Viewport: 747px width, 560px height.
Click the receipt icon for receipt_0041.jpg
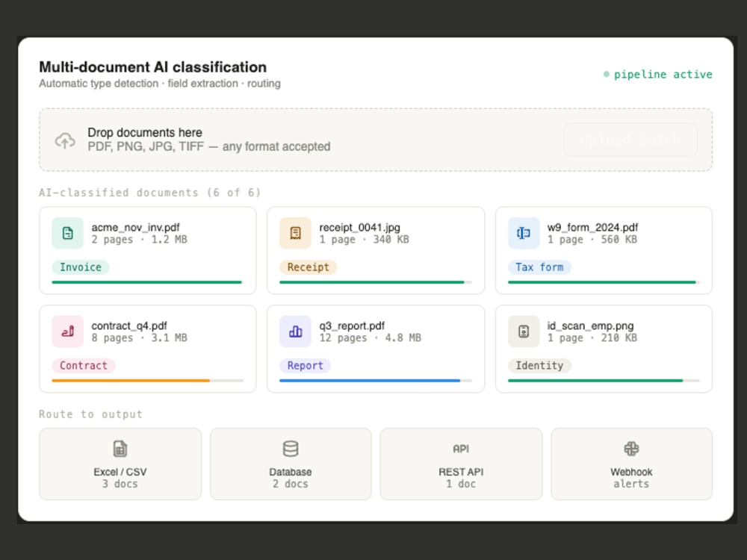click(295, 233)
